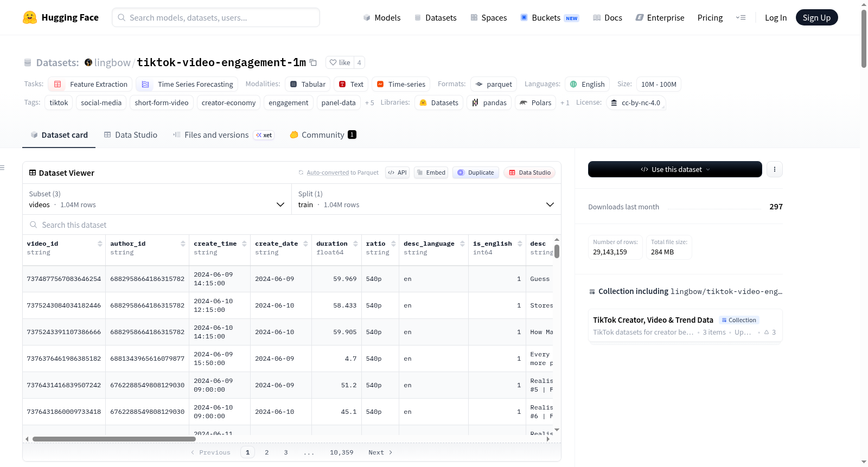Expand the Use this dataset dropdown

point(675,169)
